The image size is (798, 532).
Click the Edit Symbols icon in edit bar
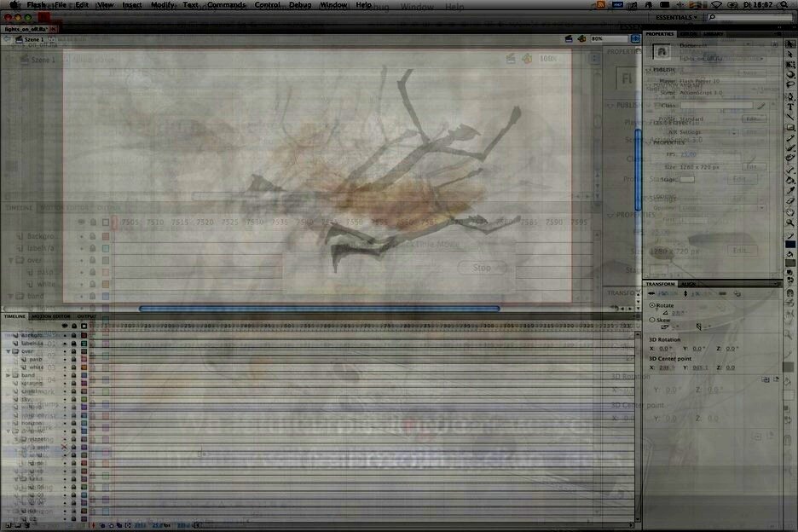click(581, 38)
